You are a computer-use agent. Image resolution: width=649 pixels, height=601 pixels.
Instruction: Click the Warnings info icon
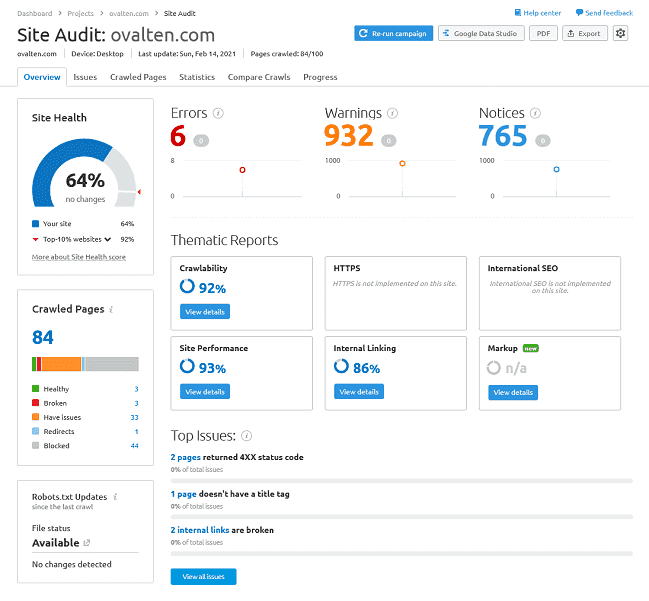(392, 113)
